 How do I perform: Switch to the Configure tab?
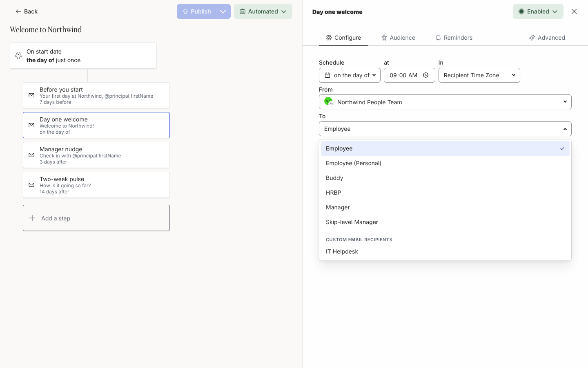(343, 38)
